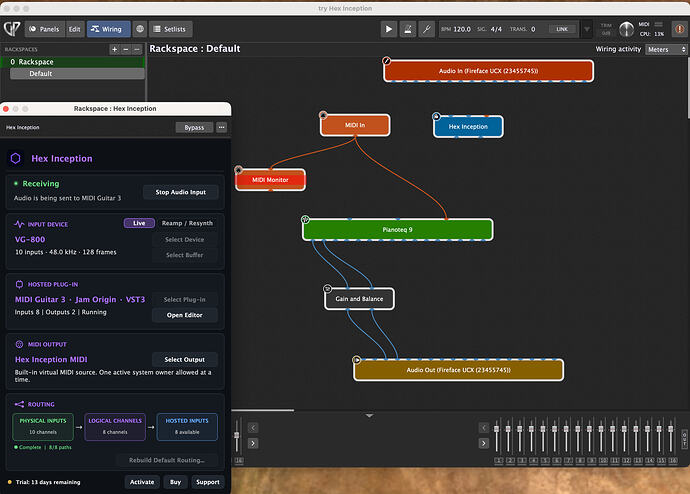
Task: Open the dropdown arrow next to LINK
Action: point(587,29)
